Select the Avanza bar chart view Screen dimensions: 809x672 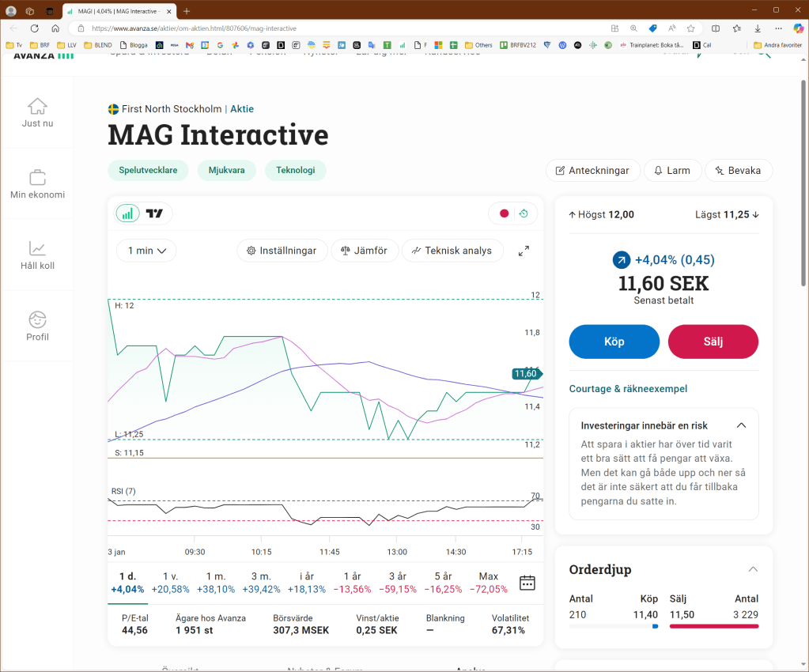[127, 213]
